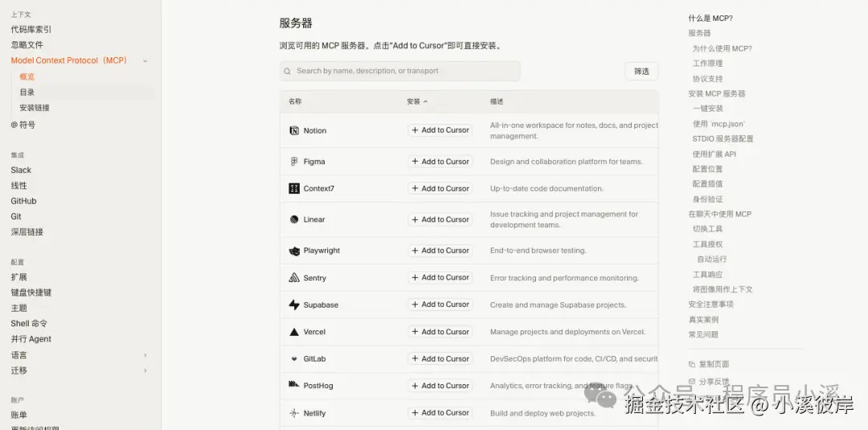This screenshot has width=868, height=430.
Task: Open 主题 configuration page
Action: point(18,309)
